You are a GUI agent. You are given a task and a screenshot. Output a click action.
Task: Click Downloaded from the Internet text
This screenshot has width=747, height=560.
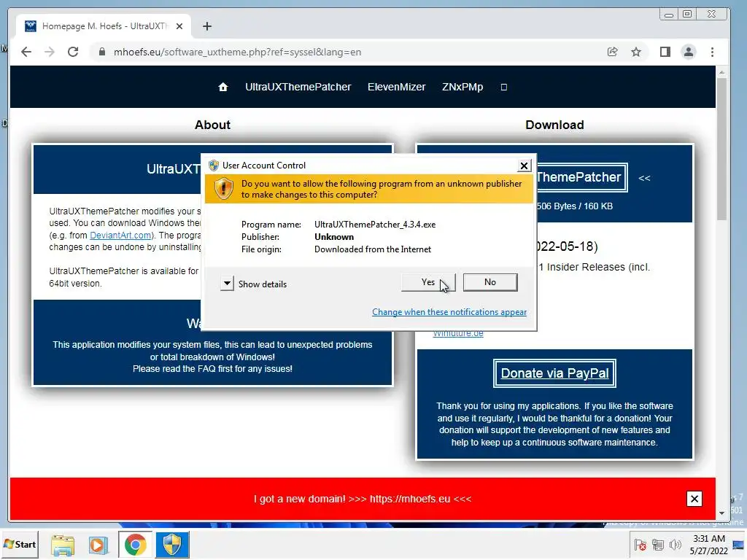pyautogui.click(x=373, y=249)
